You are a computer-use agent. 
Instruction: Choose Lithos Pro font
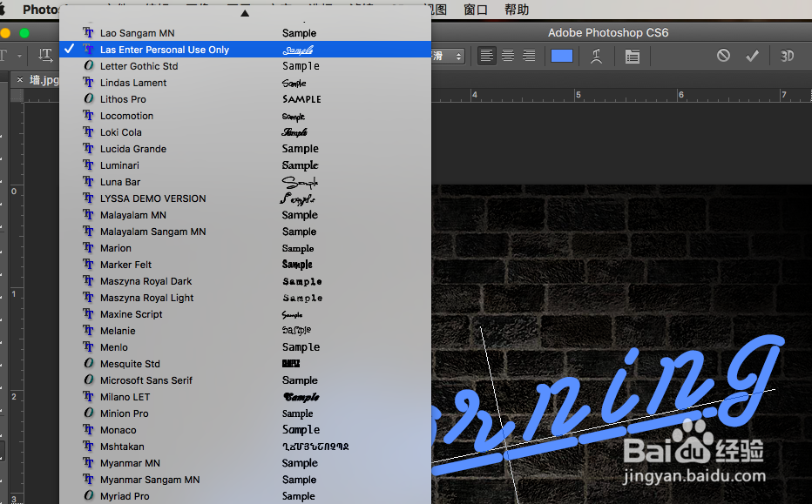pos(246,99)
